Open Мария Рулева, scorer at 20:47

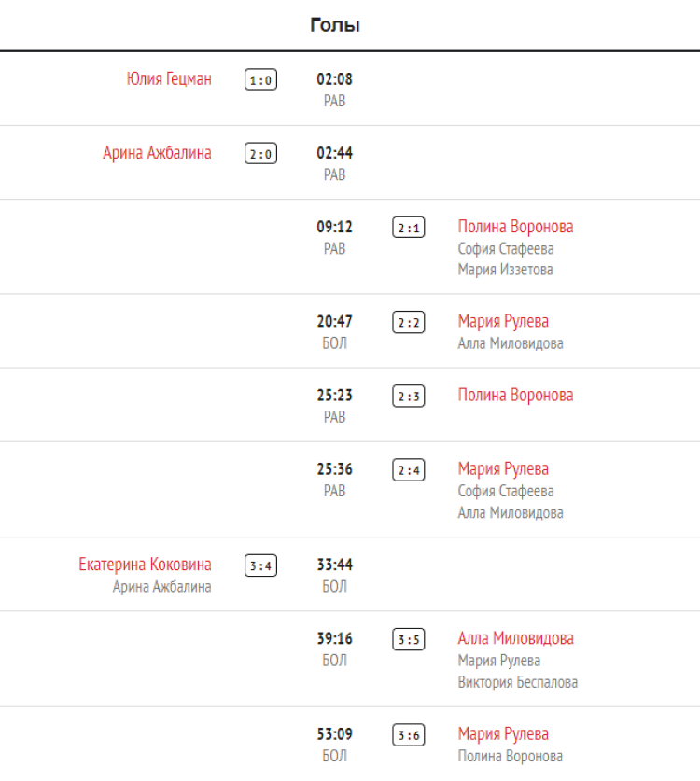pos(503,321)
